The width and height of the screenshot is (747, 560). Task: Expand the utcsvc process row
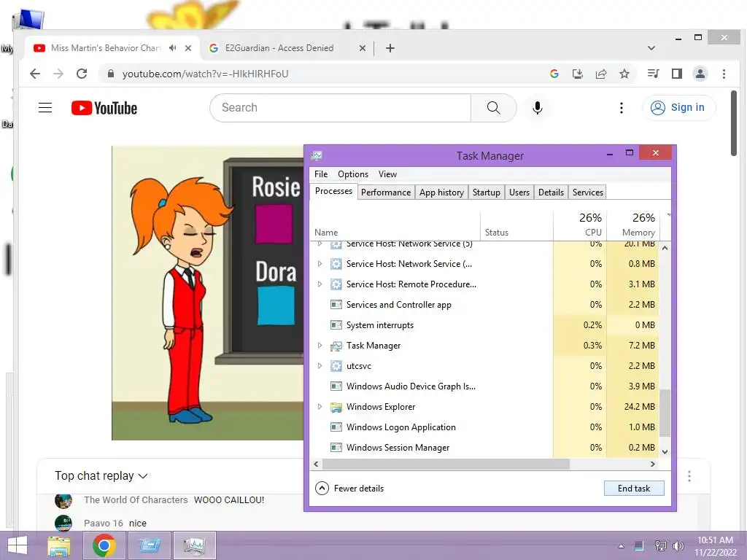pyautogui.click(x=320, y=366)
